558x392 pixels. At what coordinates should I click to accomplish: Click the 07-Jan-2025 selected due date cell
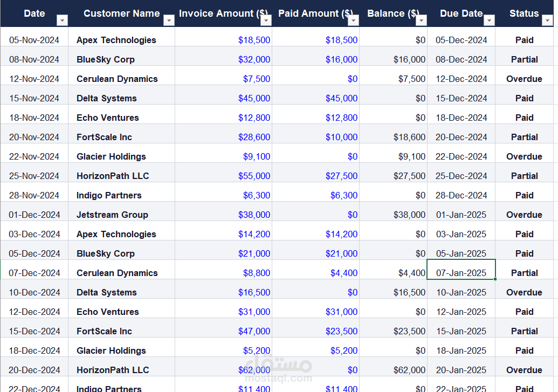tap(461, 273)
